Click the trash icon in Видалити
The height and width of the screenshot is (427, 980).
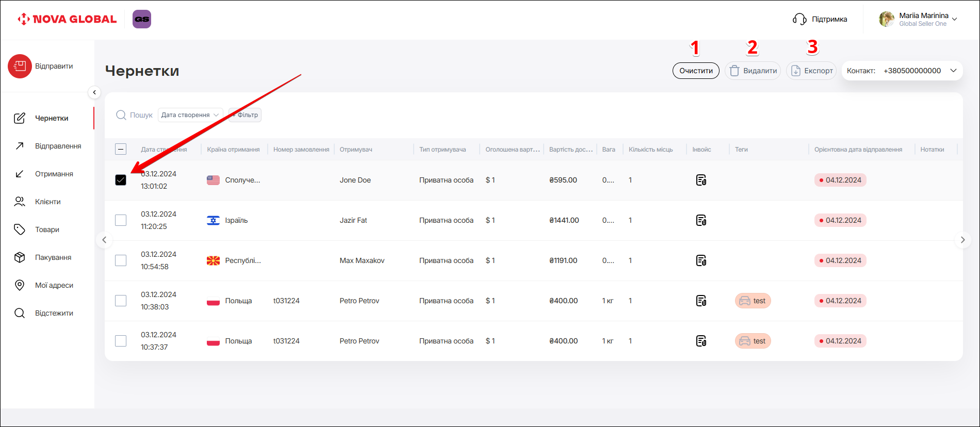point(734,71)
